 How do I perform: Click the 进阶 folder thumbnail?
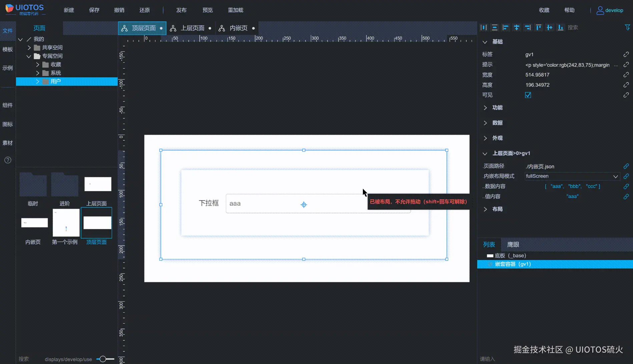point(65,184)
